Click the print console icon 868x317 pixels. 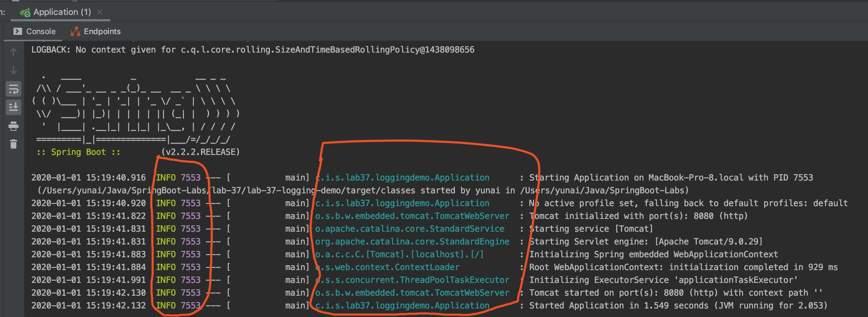coord(14,126)
